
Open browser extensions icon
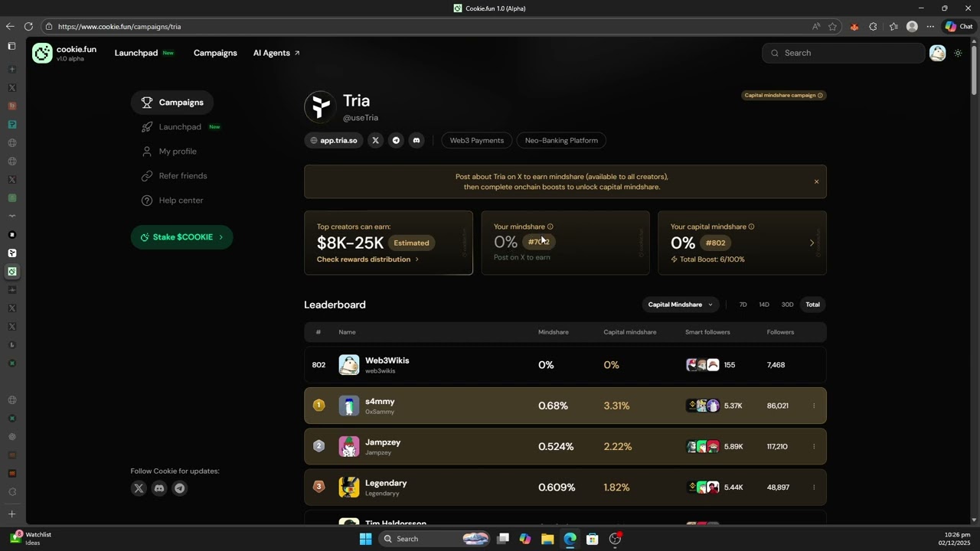(x=873, y=26)
